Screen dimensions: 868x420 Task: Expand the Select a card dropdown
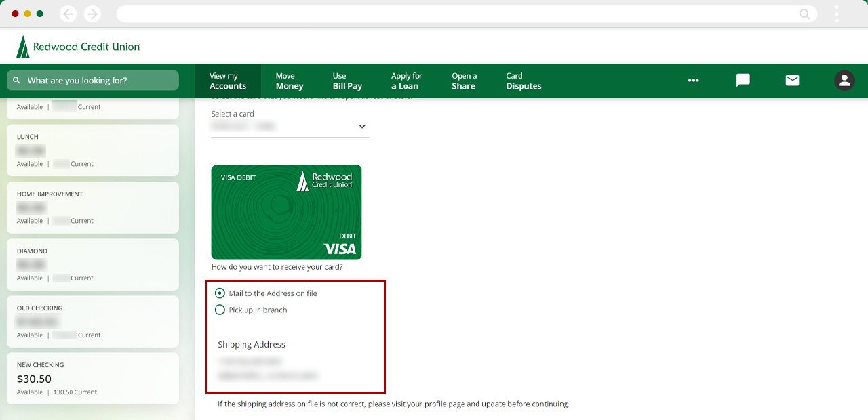(290, 127)
